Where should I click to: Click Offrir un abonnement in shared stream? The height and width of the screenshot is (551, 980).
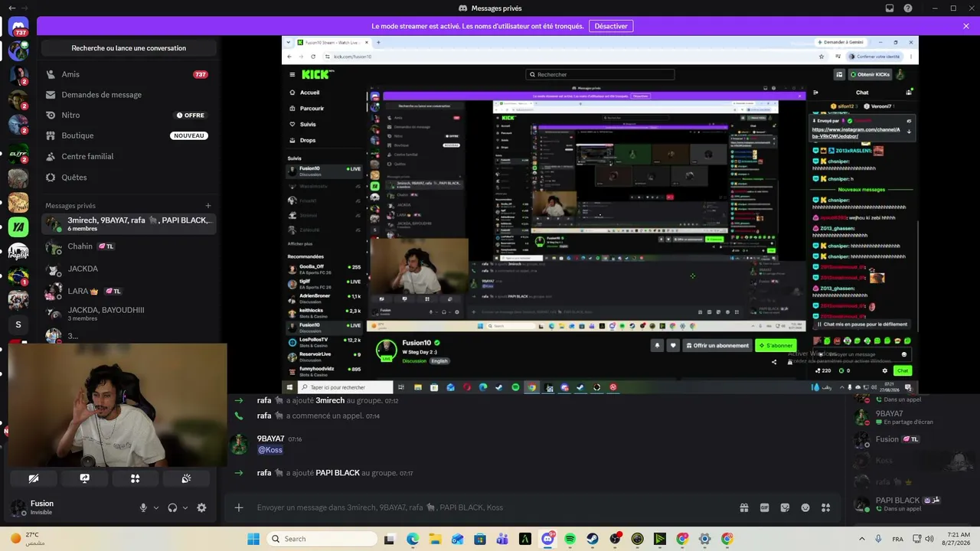(x=717, y=346)
